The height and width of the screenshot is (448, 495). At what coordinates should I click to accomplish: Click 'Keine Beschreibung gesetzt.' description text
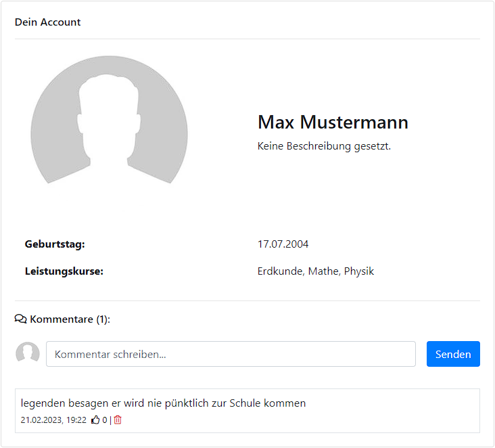tap(324, 146)
